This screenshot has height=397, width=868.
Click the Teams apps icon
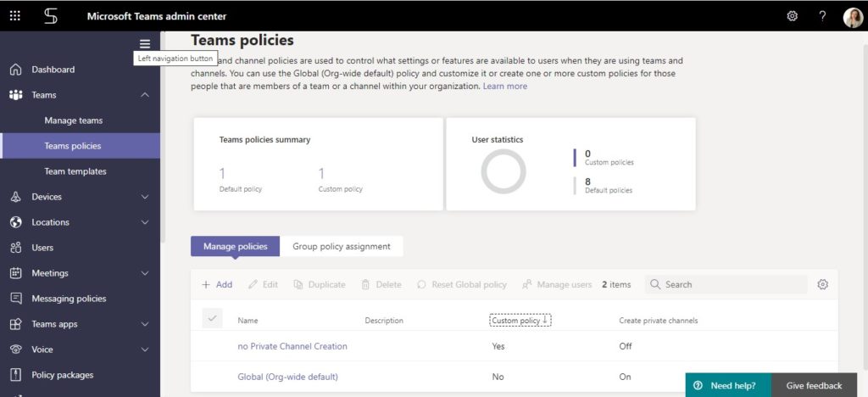[16, 324]
